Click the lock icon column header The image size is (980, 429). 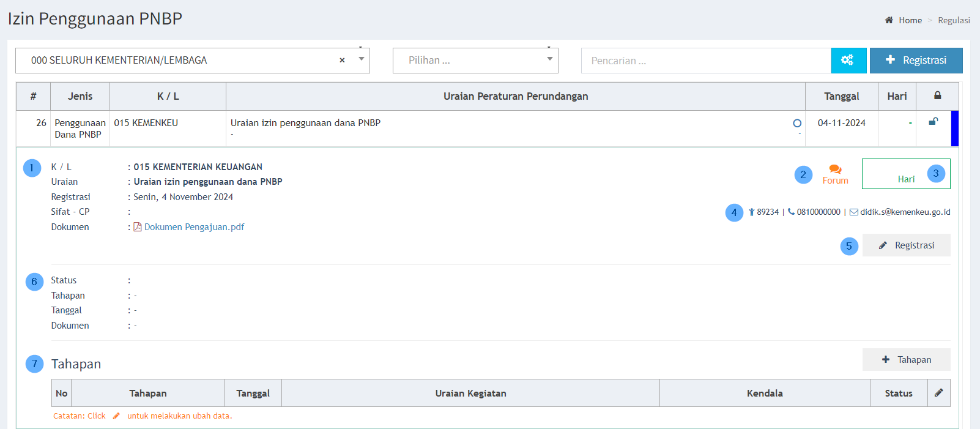[x=937, y=96]
